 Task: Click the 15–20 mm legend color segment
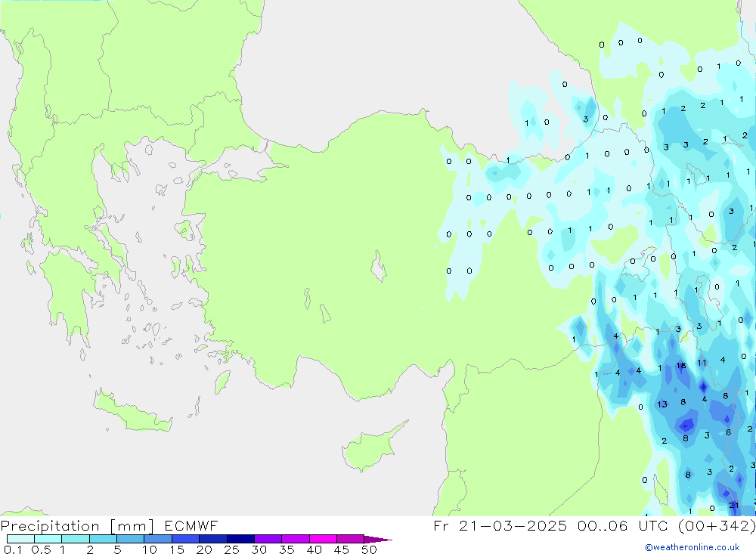186,539
